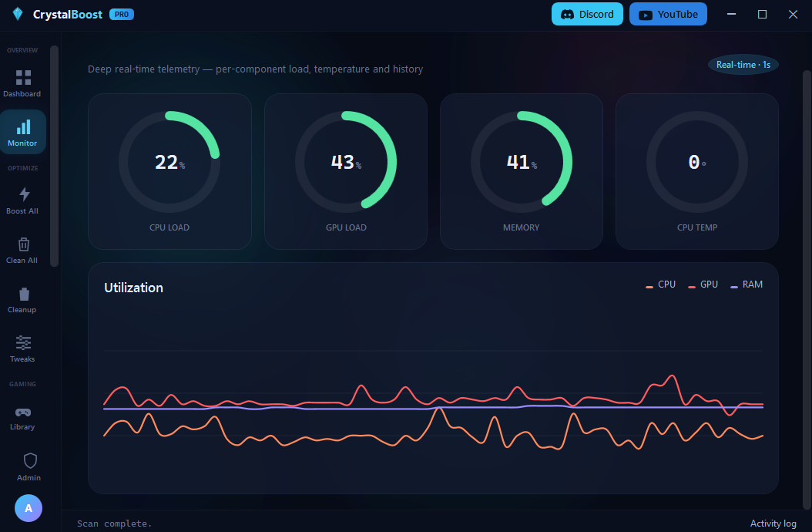Open the Discord button
Image resolution: width=812 pixels, height=532 pixels.
[x=587, y=14]
